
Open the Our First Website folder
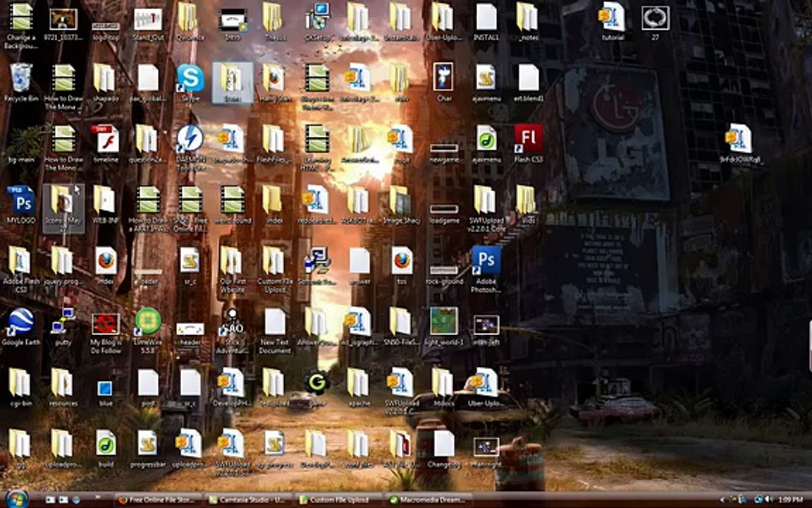[232, 270]
